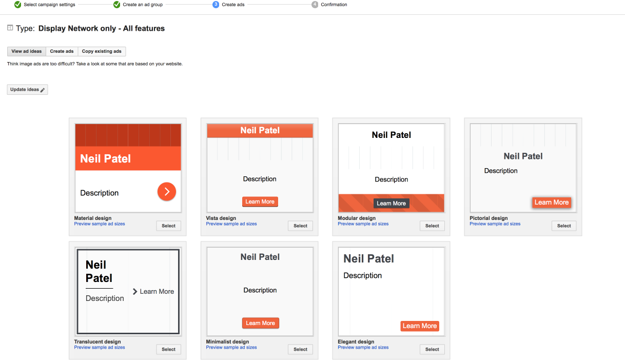Open the Create ads tab
This screenshot has height=364, width=625.
pyautogui.click(x=62, y=51)
